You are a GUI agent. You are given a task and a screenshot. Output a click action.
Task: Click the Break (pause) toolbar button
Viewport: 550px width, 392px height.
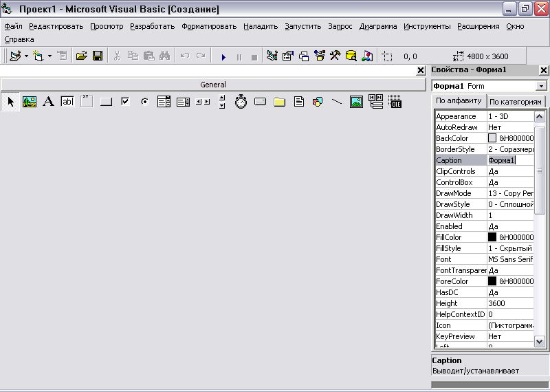tap(239, 57)
